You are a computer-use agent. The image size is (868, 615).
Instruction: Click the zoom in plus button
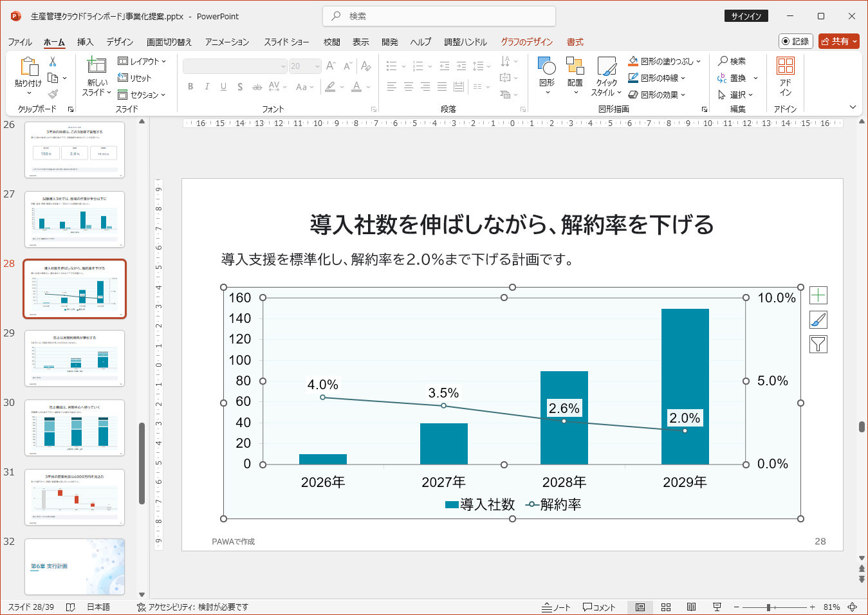(x=813, y=607)
